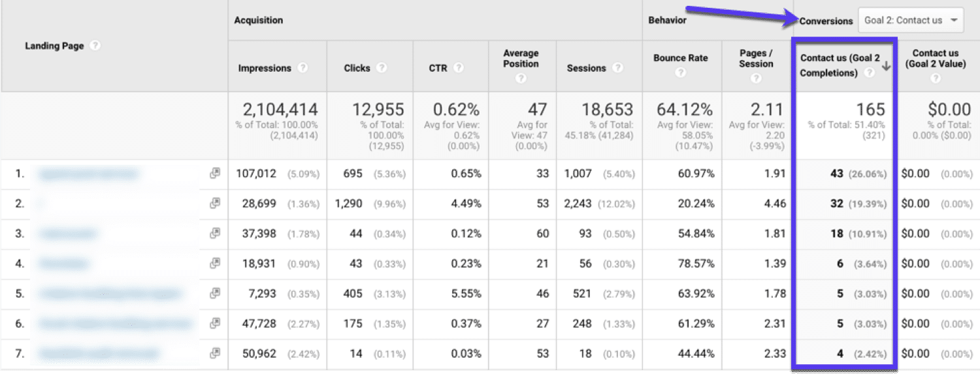
Task: Open row 7 landing page external icon
Action: pos(215,354)
